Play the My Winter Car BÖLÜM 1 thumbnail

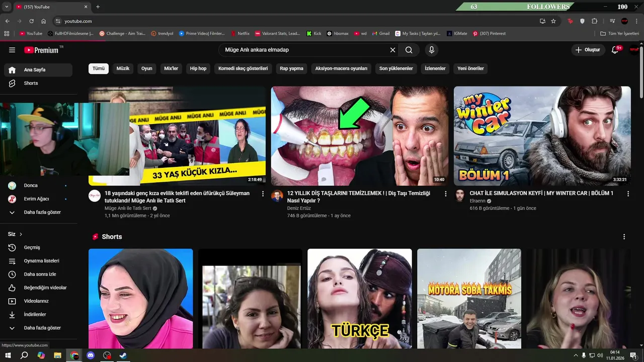point(542,136)
